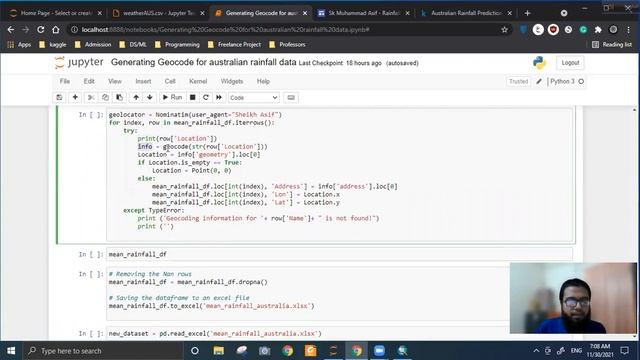Click the Trusted notebook indicator

(518, 82)
